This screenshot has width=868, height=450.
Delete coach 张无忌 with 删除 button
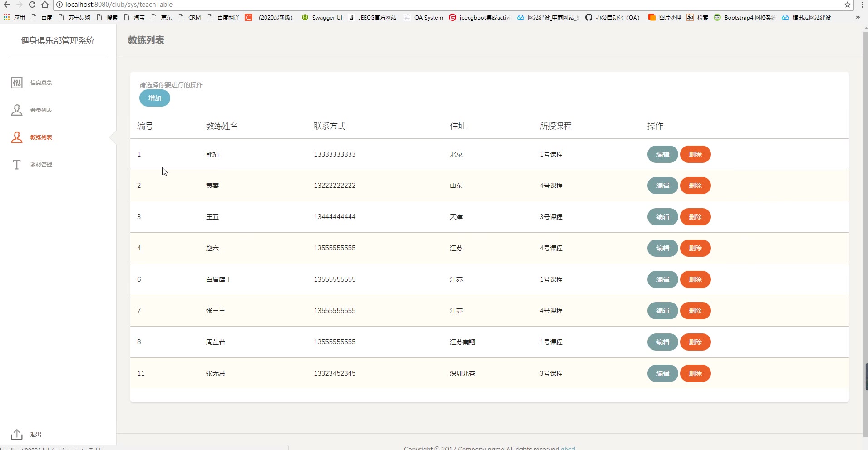(x=695, y=373)
